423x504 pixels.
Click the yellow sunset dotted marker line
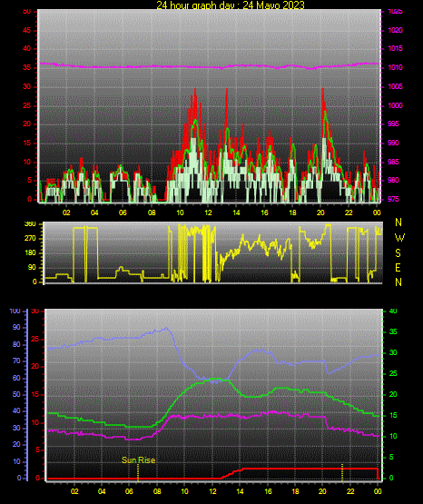click(342, 472)
